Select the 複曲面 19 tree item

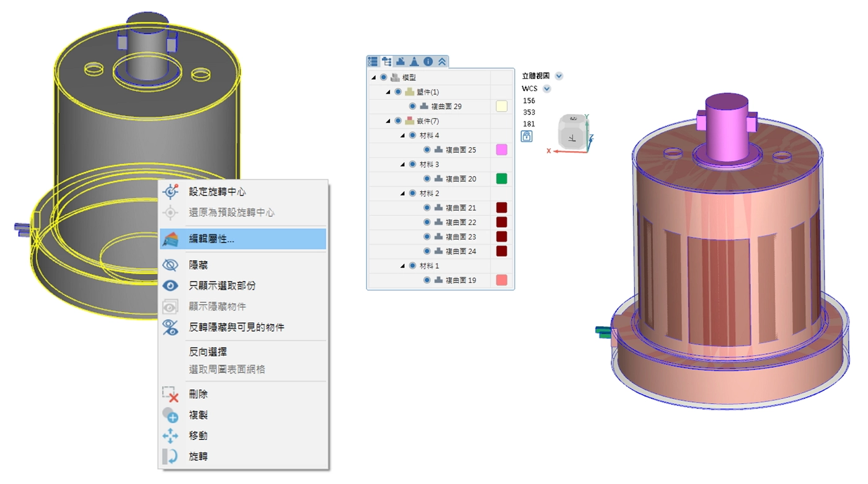(461, 280)
